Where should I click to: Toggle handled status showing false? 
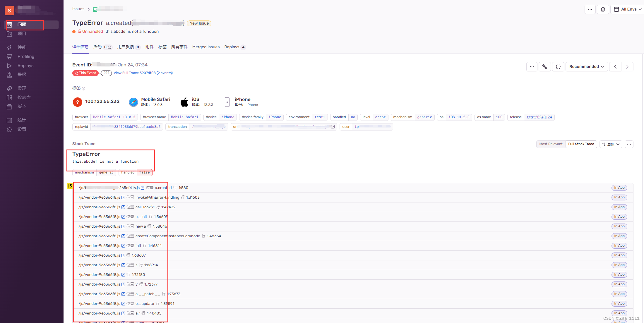[144, 172]
